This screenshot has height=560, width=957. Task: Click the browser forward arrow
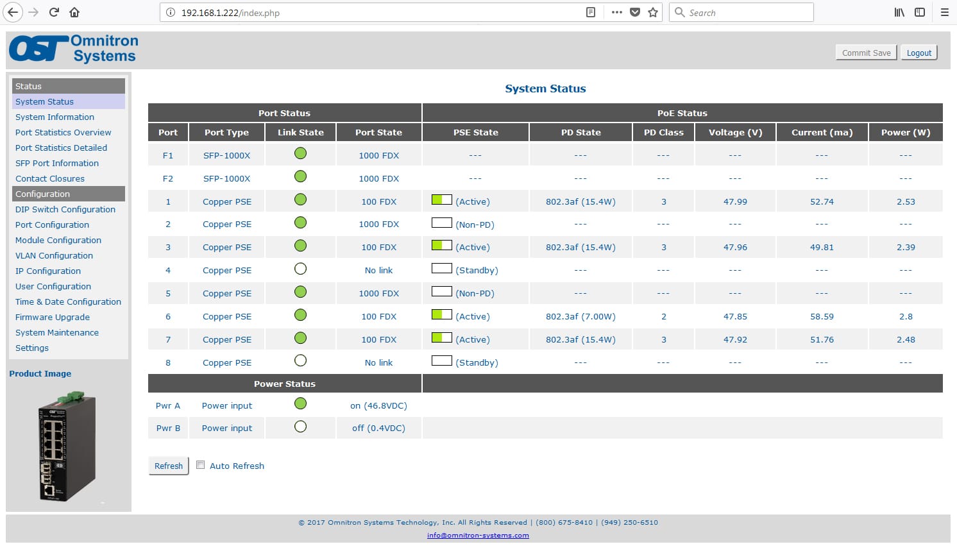tap(33, 12)
